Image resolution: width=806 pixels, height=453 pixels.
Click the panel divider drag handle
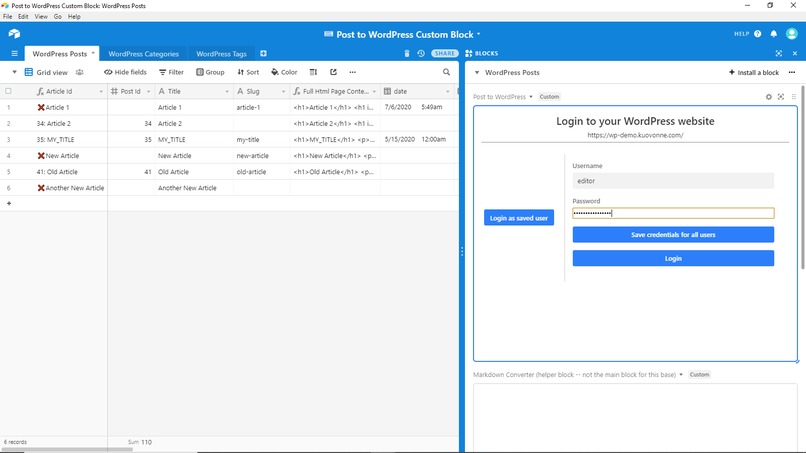[462, 251]
